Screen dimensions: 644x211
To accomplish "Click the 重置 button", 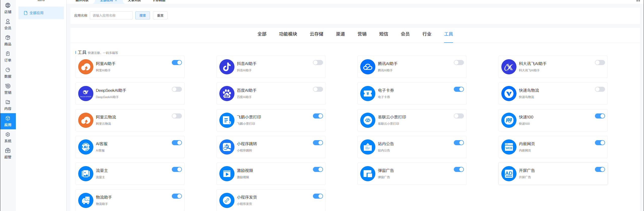I will 160,15.
